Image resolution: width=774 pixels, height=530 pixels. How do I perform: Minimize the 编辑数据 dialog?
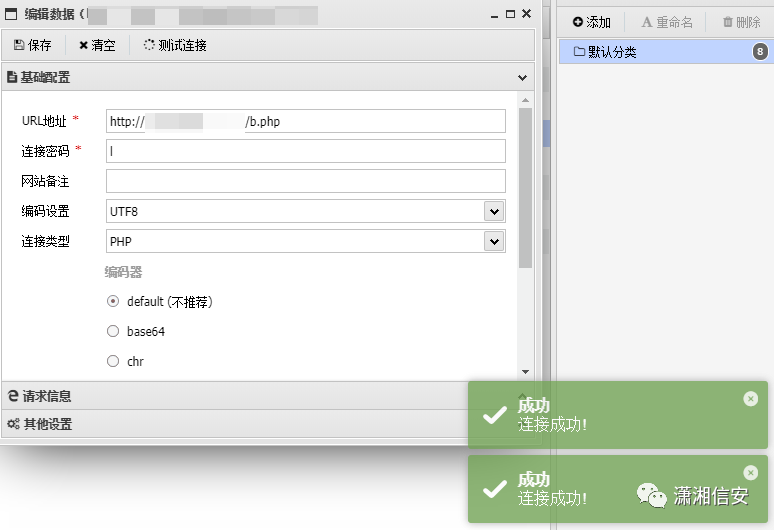[494, 15]
